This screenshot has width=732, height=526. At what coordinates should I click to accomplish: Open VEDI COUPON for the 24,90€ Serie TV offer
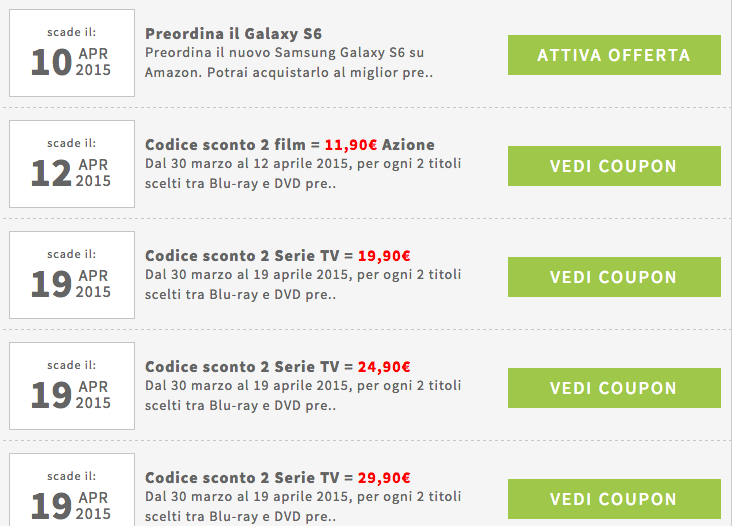tap(614, 388)
